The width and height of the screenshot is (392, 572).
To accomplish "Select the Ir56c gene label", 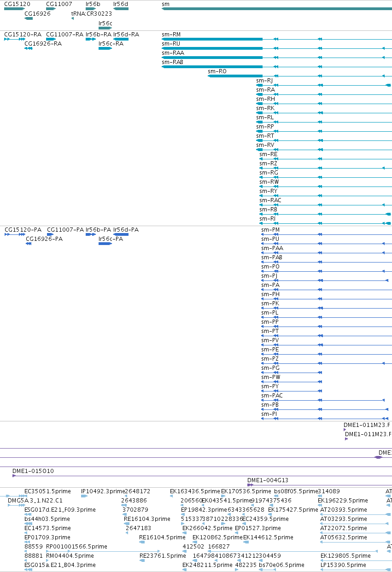I will [105, 23].
